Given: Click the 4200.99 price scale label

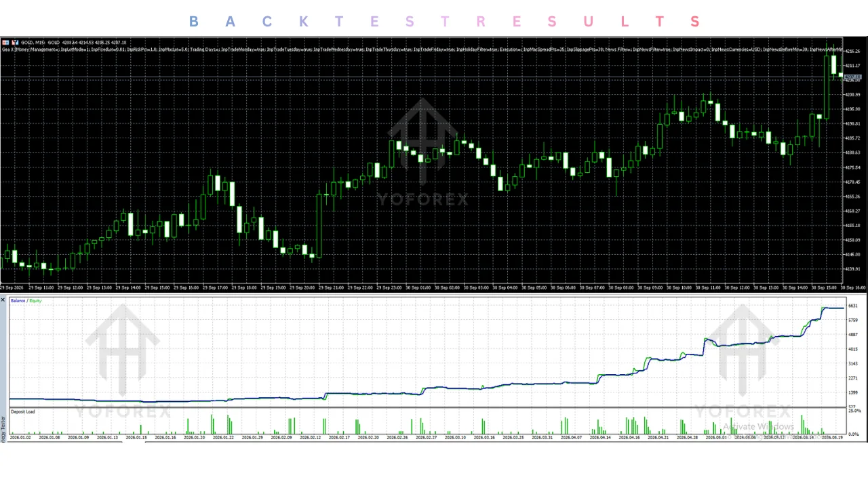Looking at the screenshot, I should coord(853,95).
